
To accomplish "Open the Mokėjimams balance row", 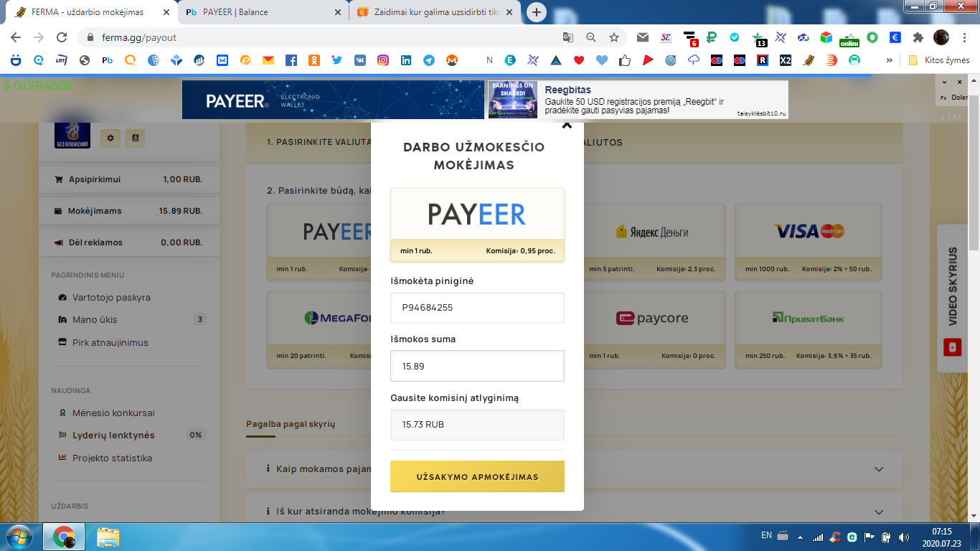I will (128, 211).
